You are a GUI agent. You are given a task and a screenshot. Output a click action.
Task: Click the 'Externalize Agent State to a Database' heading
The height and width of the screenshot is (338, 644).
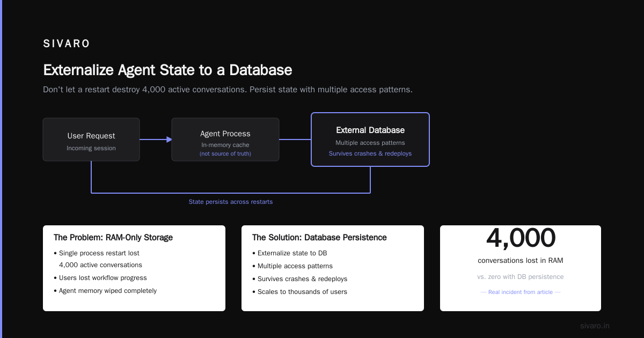point(167,70)
